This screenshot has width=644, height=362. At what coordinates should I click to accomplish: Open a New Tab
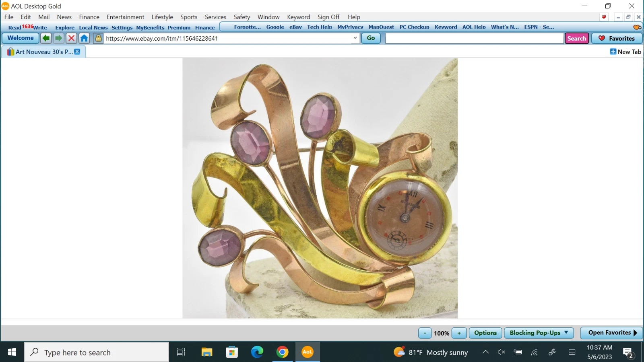click(625, 51)
